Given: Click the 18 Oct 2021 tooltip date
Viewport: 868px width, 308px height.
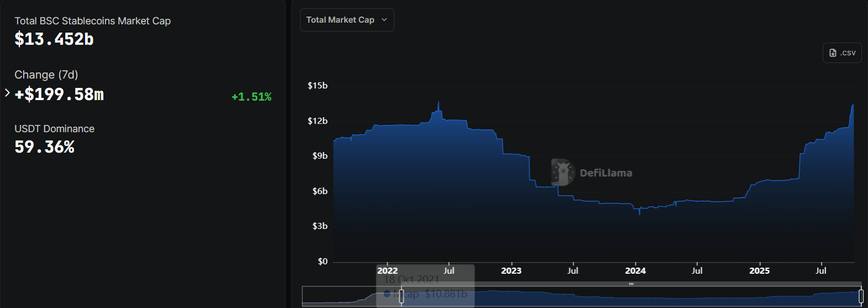Looking at the screenshot, I should (412, 280).
